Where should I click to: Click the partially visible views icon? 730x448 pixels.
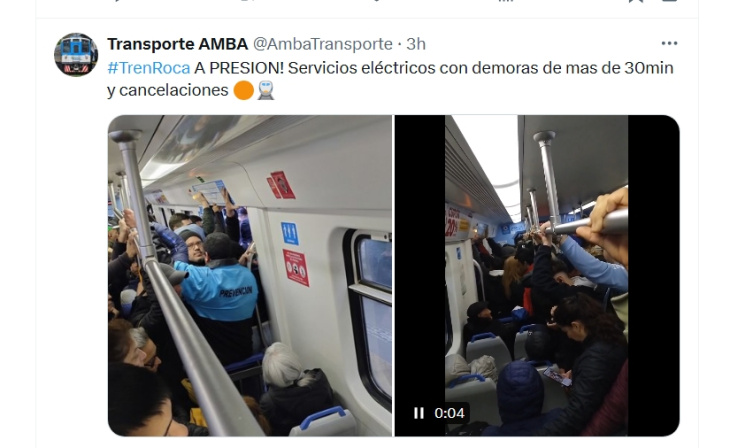coord(506,1)
